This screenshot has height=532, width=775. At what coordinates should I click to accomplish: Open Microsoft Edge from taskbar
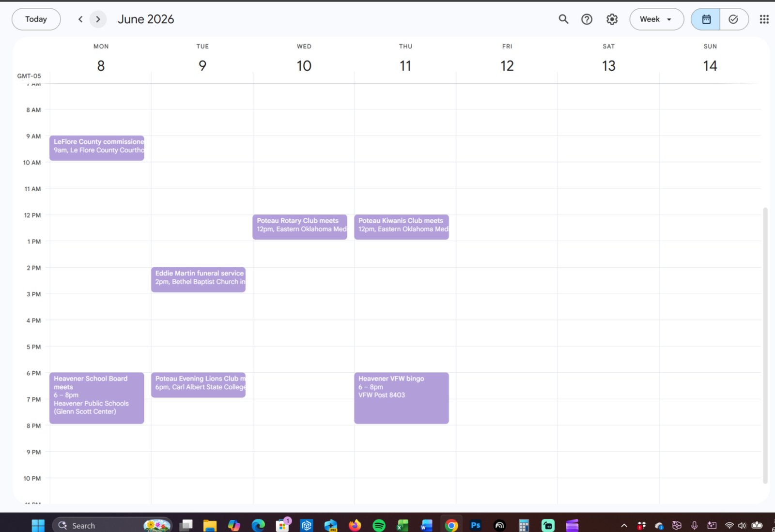coord(258,525)
